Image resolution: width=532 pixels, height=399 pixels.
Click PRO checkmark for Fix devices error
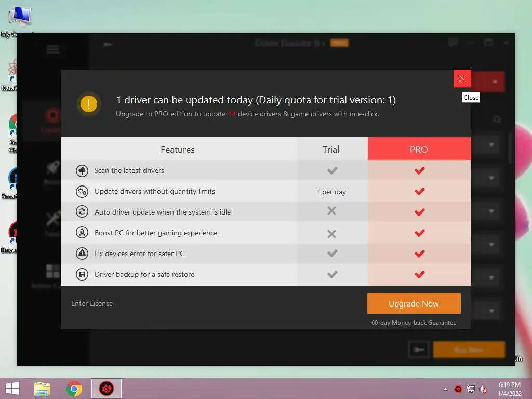point(419,254)
